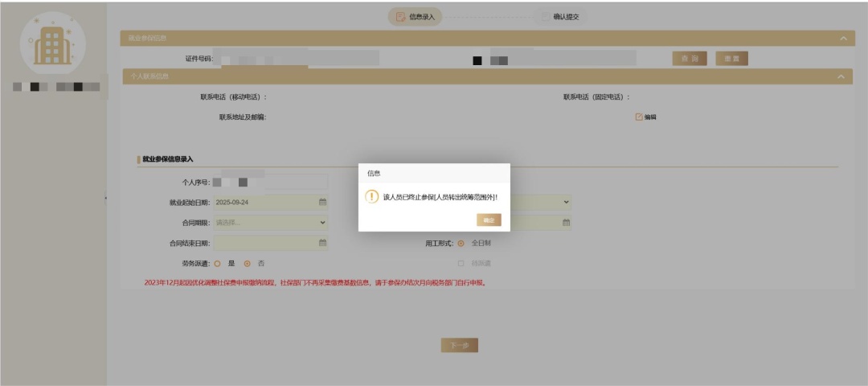Focus the 个人序号 input field
Screen dimensions: 868x386
[271, 182]
